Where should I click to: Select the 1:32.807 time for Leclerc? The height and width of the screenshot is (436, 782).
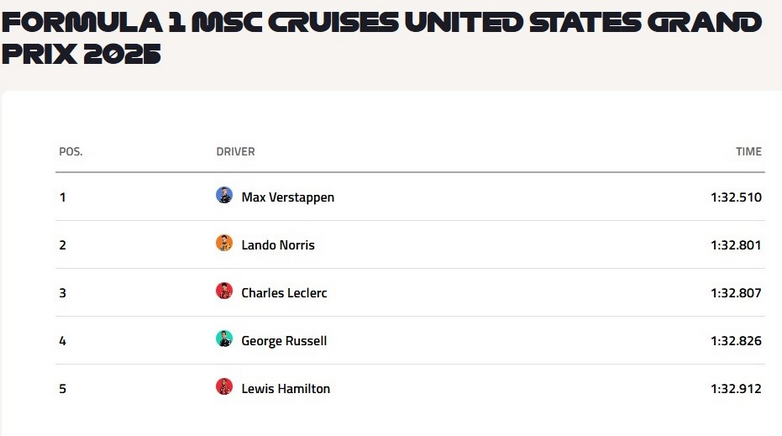(x=736, y=293)
